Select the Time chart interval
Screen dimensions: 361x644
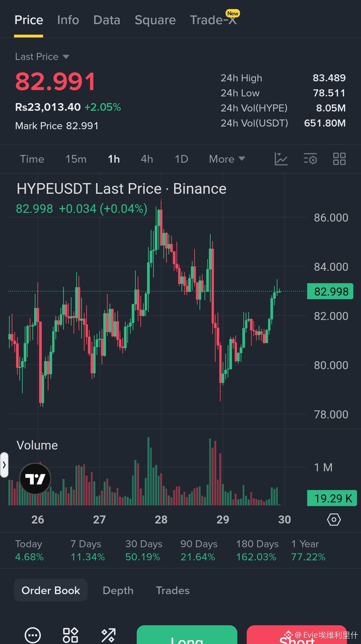[32, 159]
